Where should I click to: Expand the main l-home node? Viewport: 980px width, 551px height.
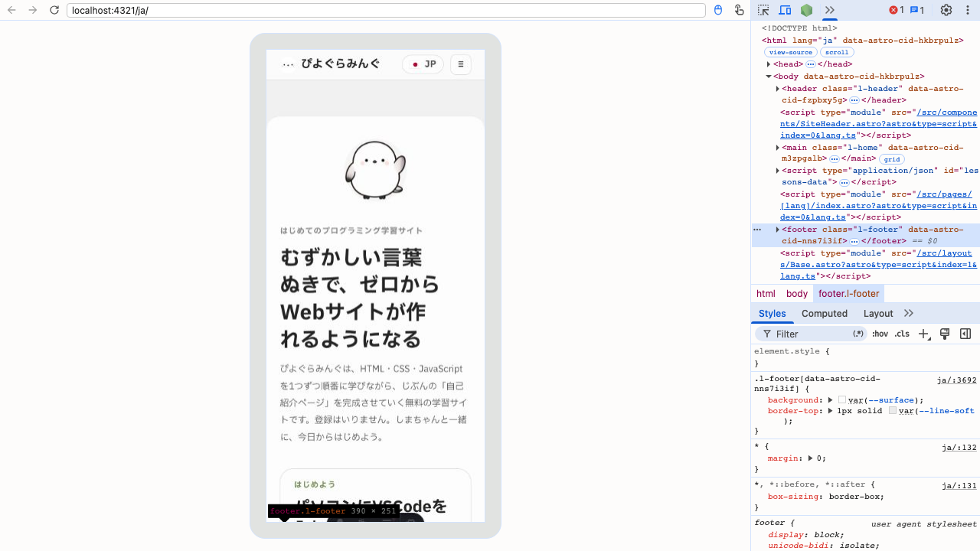coord(778,148)
